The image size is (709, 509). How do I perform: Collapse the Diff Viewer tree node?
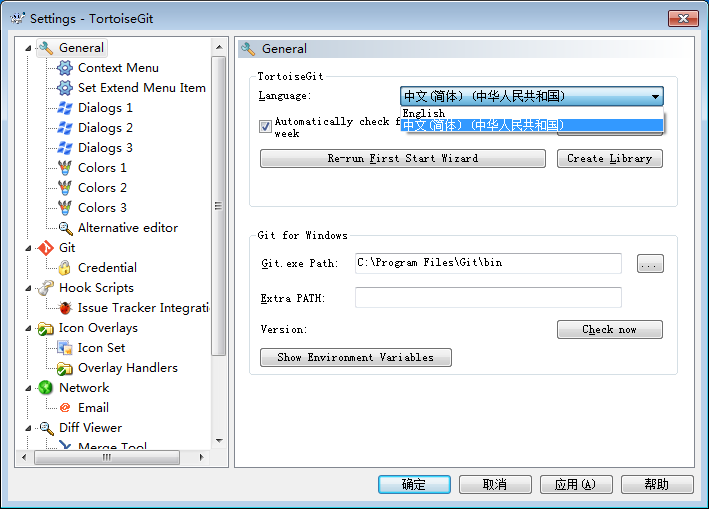point(28,428)
